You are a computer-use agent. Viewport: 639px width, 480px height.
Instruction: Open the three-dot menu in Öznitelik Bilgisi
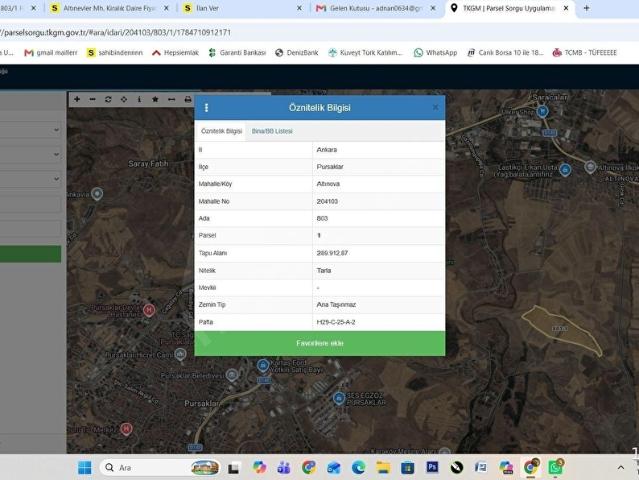click(x=206, y=108)
